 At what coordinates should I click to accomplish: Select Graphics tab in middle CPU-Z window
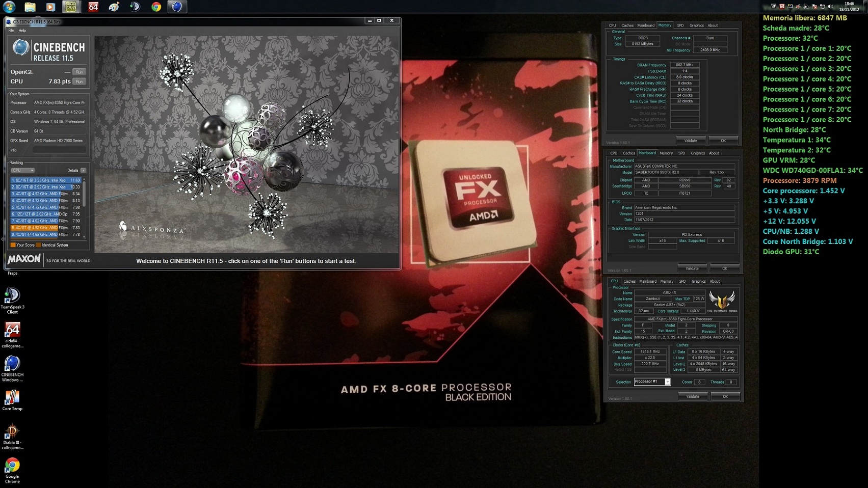click(698, 153)
